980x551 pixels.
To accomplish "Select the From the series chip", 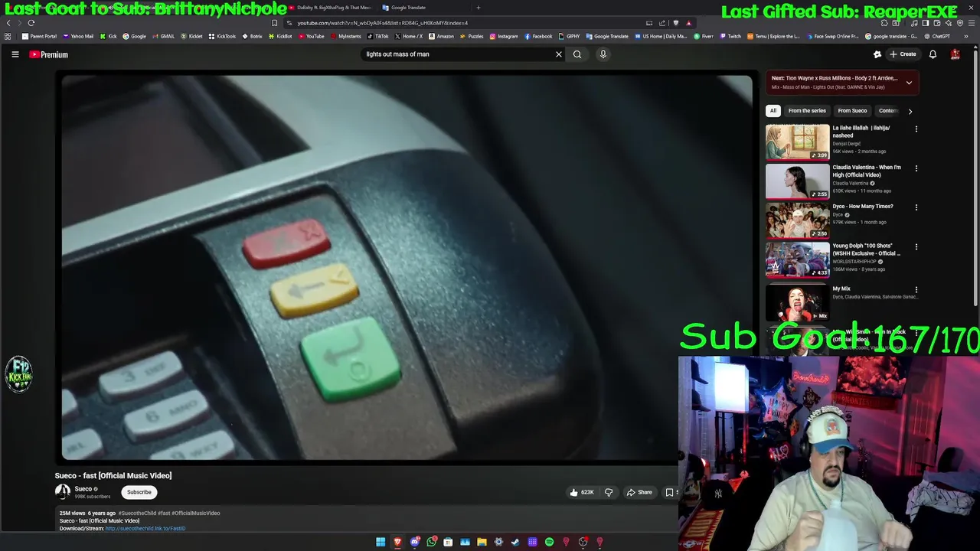I will (x=807, y=111).
